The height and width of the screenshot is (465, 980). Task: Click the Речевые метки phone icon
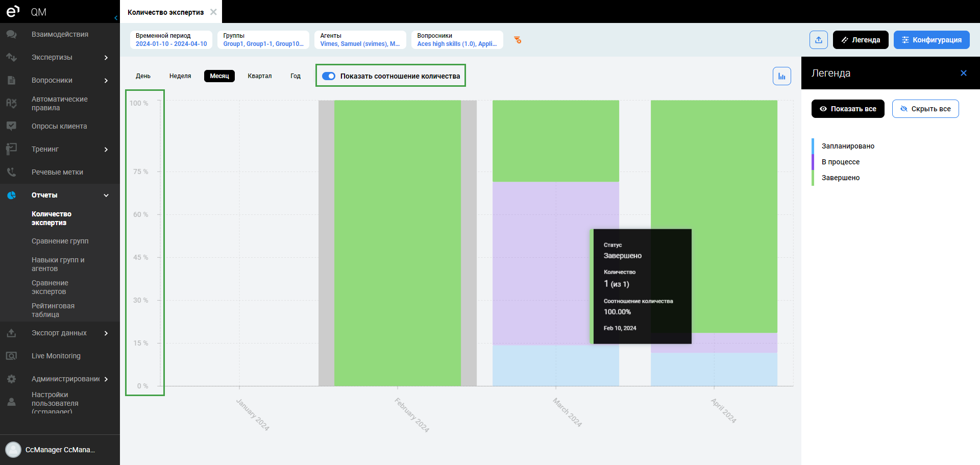point(11,172)
